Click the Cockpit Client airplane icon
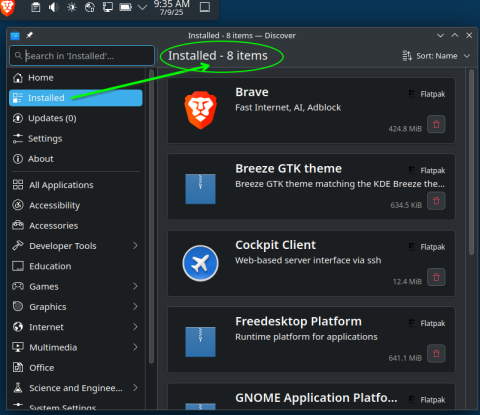 [200, 263]
